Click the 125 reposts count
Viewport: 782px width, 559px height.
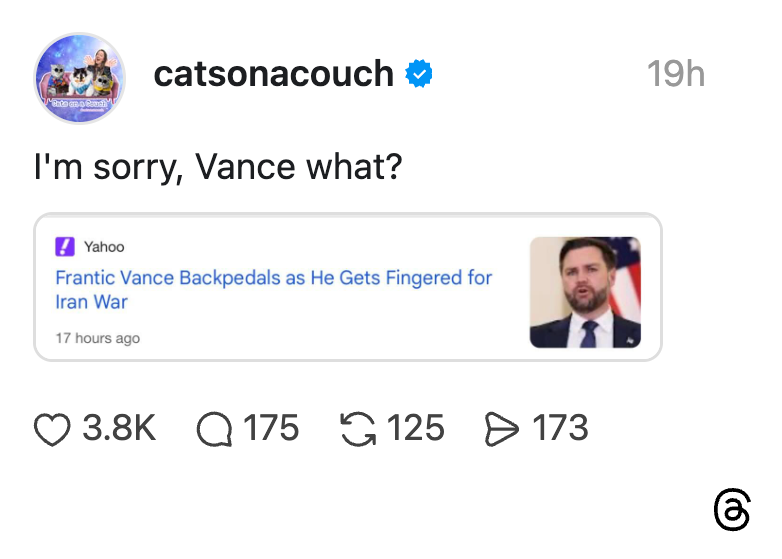pyautogui.click(x=415, y=429)
